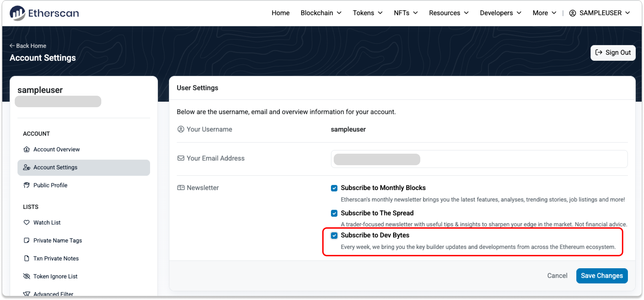644x300 pixels.
Task: Click the User Settings heading
Action: (x=197, y=88)
